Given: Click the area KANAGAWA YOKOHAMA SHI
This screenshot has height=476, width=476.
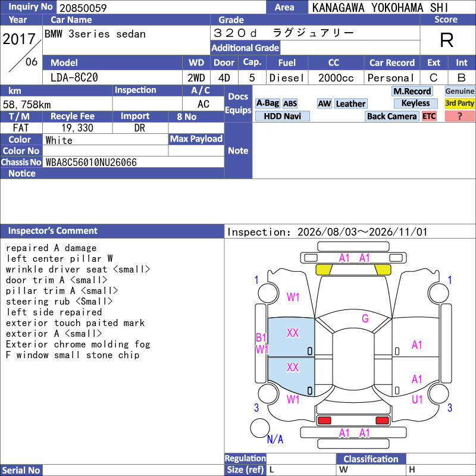Looking at the screenshot, I should (x=380, y=8).
